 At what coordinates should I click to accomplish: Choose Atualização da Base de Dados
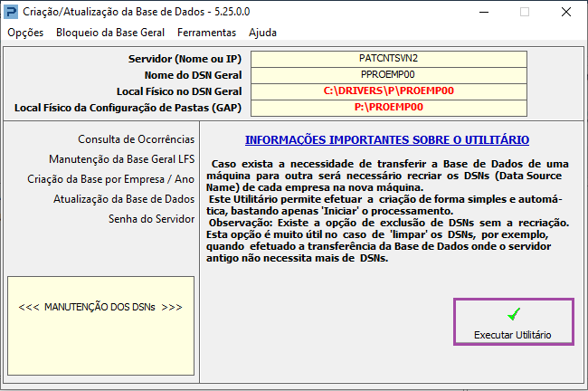pos(124,199)
